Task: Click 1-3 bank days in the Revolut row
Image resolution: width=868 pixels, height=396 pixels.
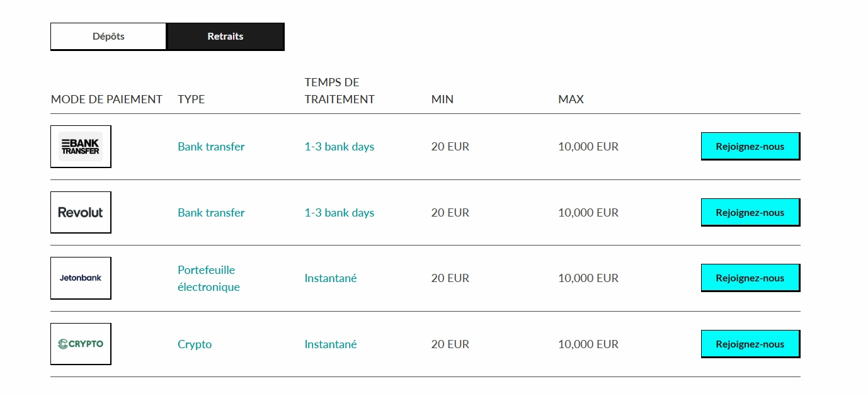Action: [340, 213]
